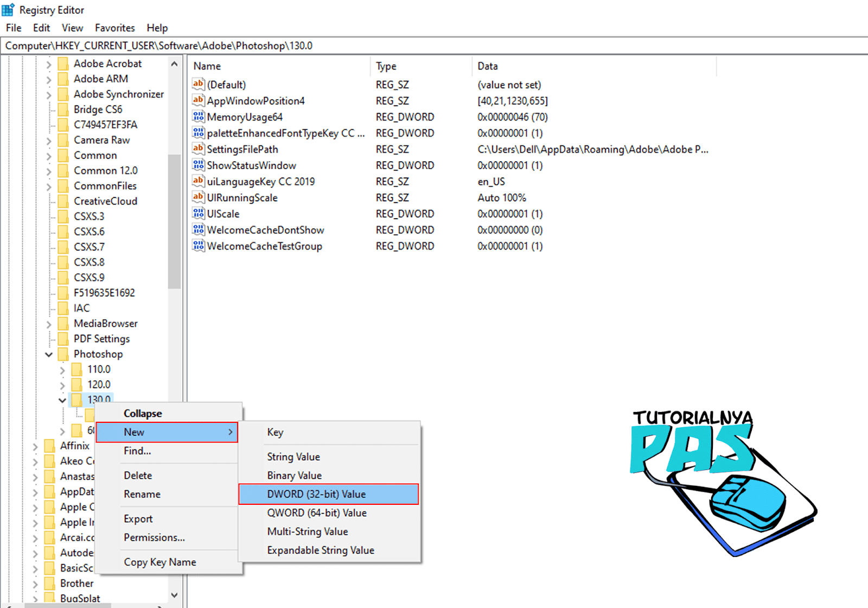Choose Collapse in the context menu
Screen dimensions: 868x608
(167, 414)
